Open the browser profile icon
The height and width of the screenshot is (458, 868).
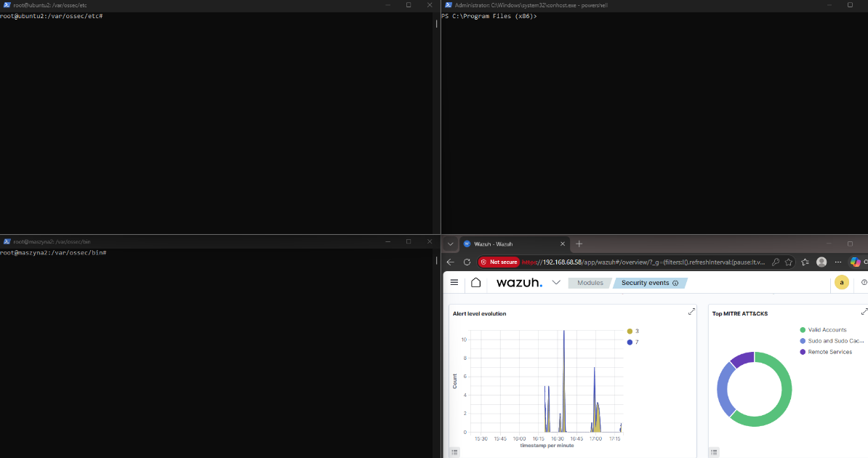point(821,262)
